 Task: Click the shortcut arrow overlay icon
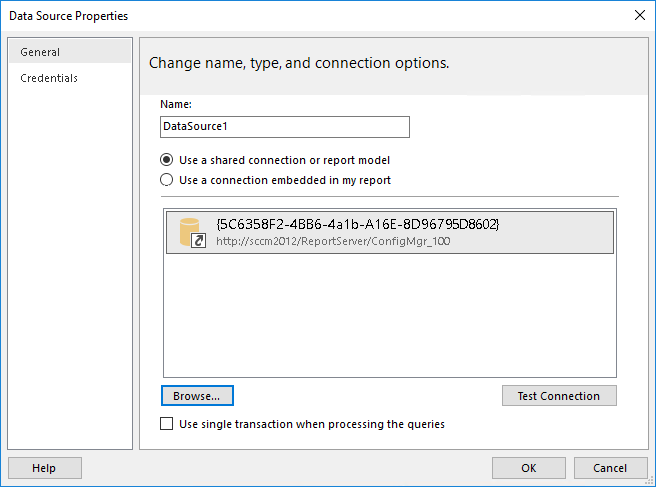click(198, 241)
